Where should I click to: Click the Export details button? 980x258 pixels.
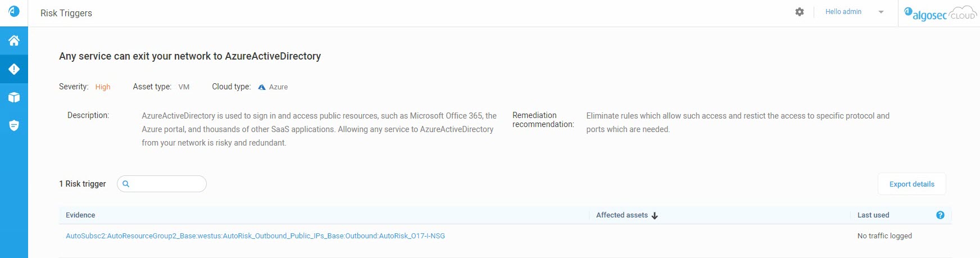pos(911,184)
